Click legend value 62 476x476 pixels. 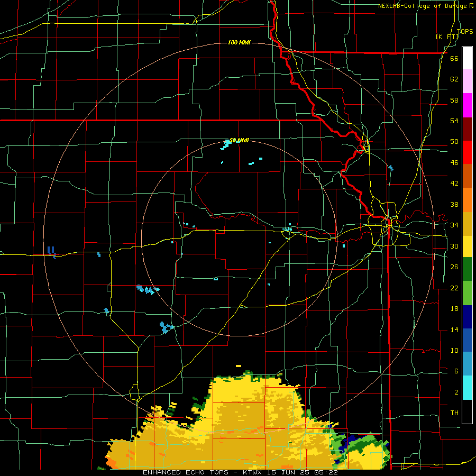pyautogui.click(x=454, y=79)
